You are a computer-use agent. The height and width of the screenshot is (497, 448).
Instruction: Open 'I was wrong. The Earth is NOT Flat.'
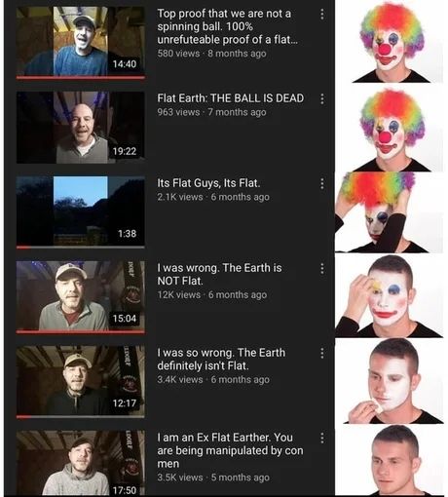(x=219, y=274)
